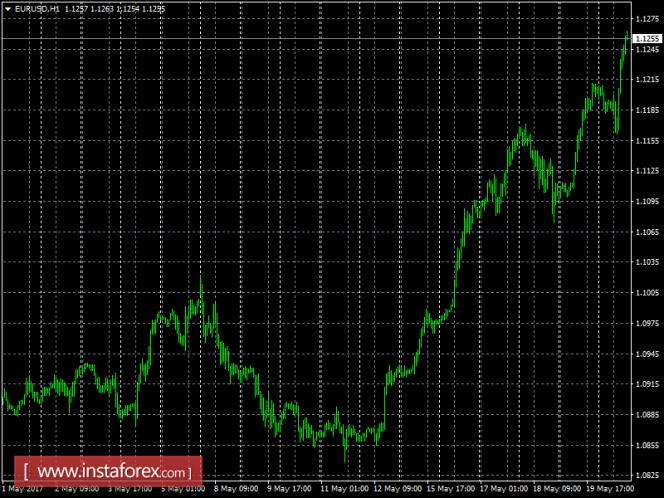Select the 1.1065 level on price scale
Screen dimensions: 664x498
coord(647,232)
